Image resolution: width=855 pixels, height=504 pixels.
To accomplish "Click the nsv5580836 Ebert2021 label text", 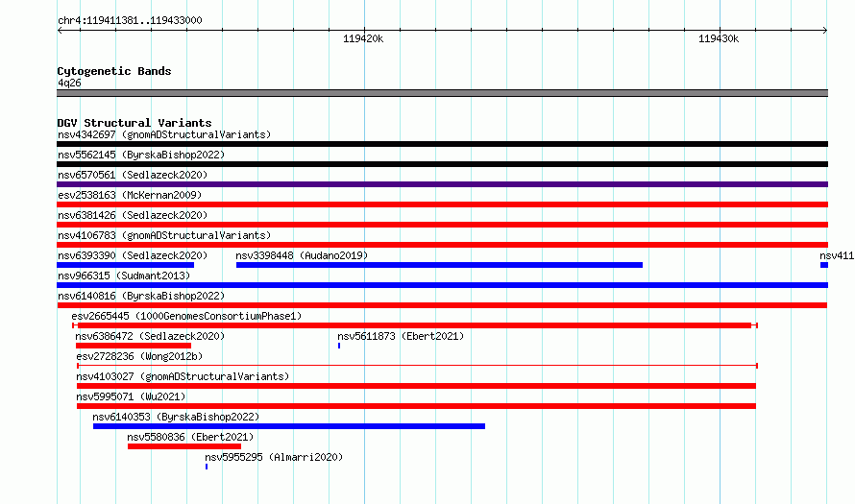I will click(x=190, y=437).
